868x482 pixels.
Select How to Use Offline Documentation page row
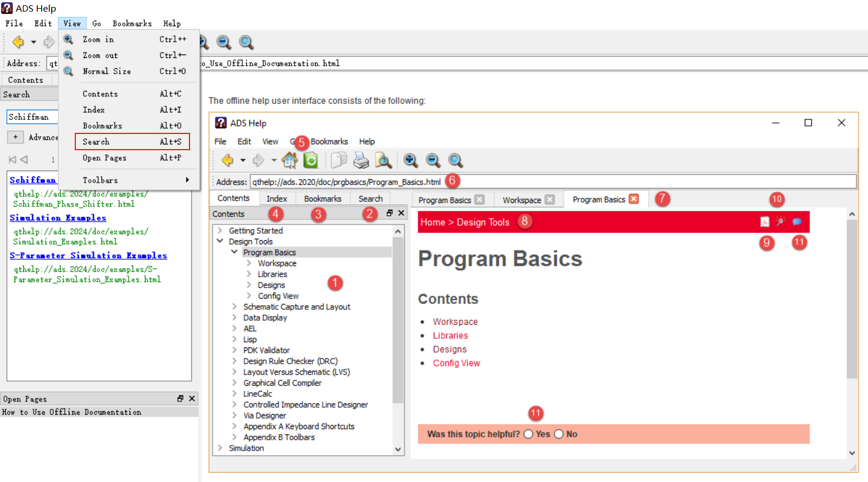pyautogui.click(x=99, y=412)
